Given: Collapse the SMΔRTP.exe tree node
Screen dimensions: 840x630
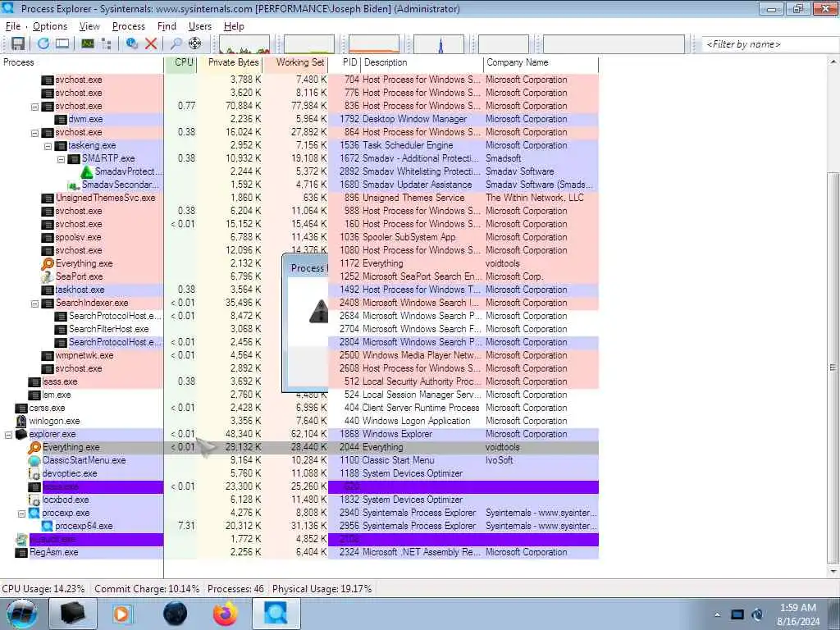Looking at the screenshot, I should tap(61, 159).
